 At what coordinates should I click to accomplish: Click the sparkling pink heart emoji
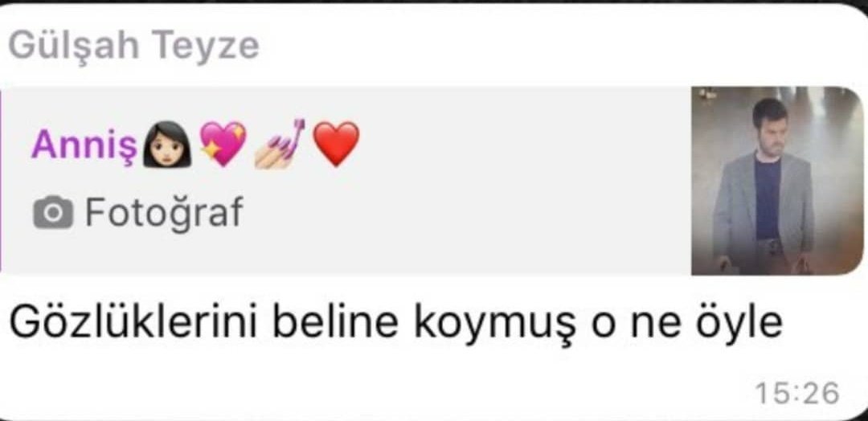(223, 144)
